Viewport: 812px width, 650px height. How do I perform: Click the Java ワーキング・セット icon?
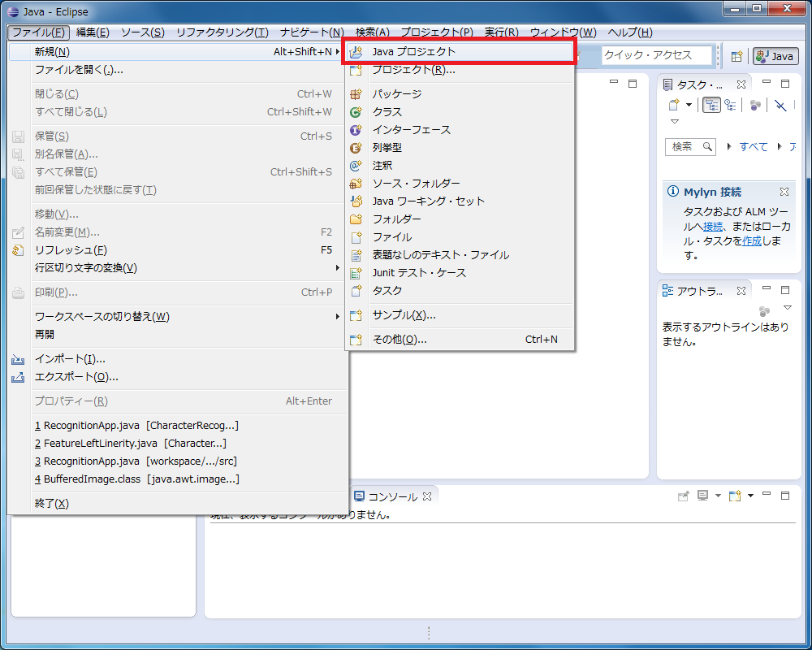coord(356,201)
